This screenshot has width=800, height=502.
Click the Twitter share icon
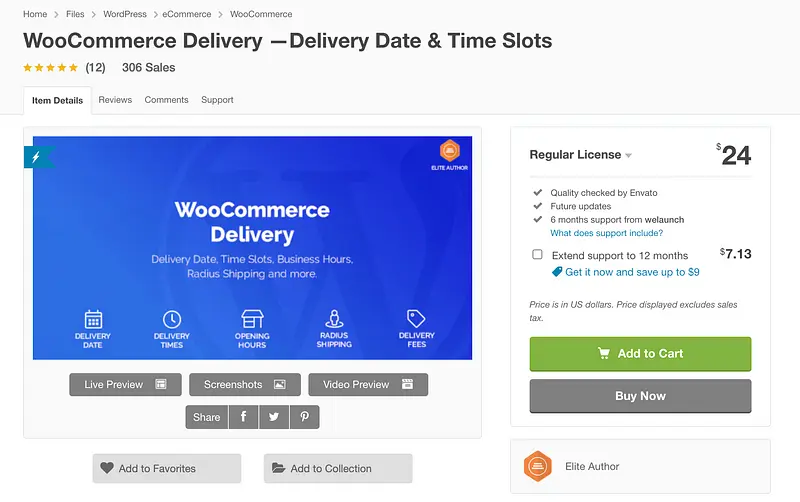pyautogui.click(x=273, y=417)
